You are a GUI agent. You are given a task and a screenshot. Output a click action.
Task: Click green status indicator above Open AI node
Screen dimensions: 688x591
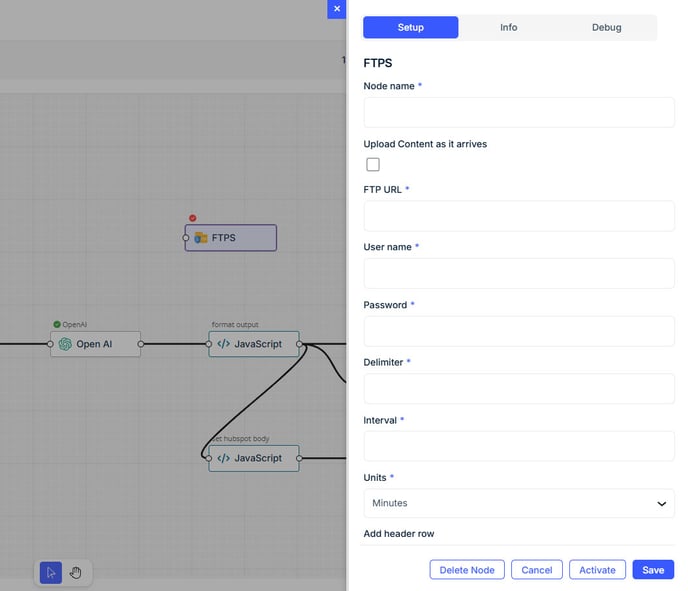pos(57,324)
